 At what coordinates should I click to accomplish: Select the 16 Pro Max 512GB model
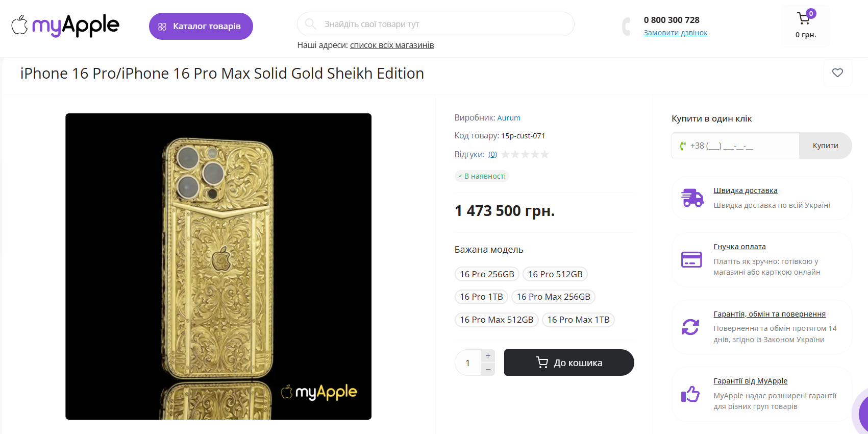pos(496,320)
